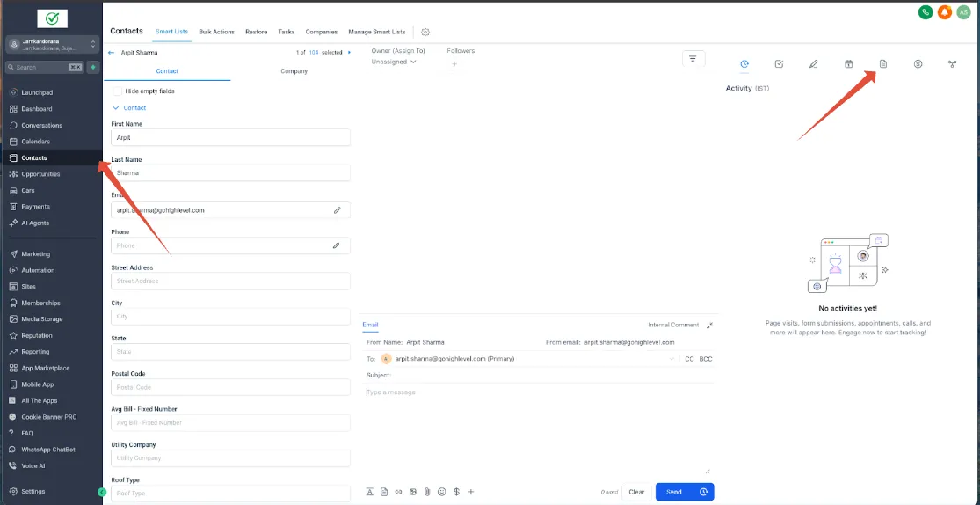980x505 pixels.
Task: Open the Payments dollar icon in right panel
Action: (x=918, y=64)
